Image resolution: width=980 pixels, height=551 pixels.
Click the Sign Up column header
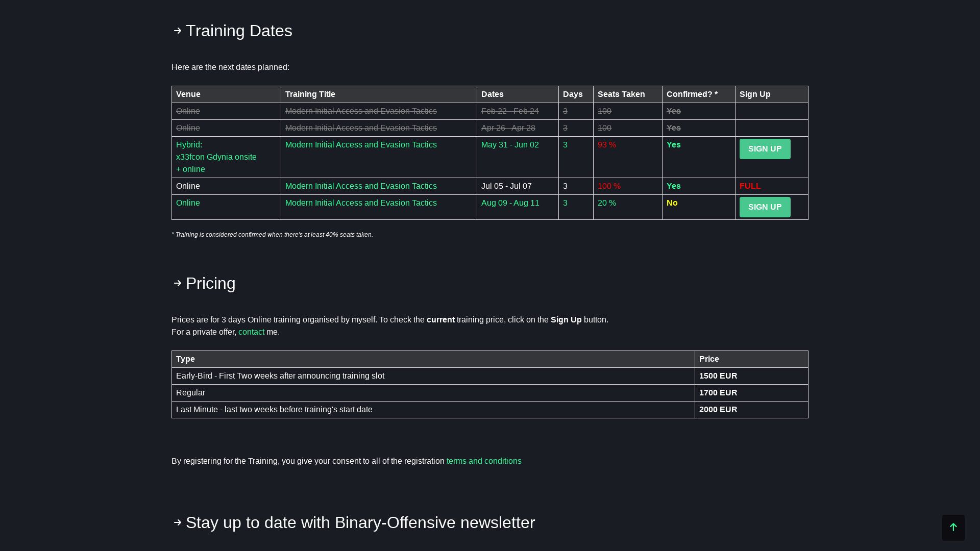coord(771,94)
